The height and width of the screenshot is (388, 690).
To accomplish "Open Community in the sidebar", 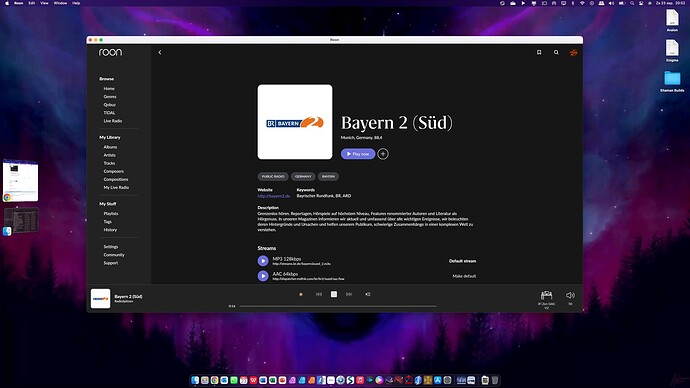I will click(x=114, y=255).
